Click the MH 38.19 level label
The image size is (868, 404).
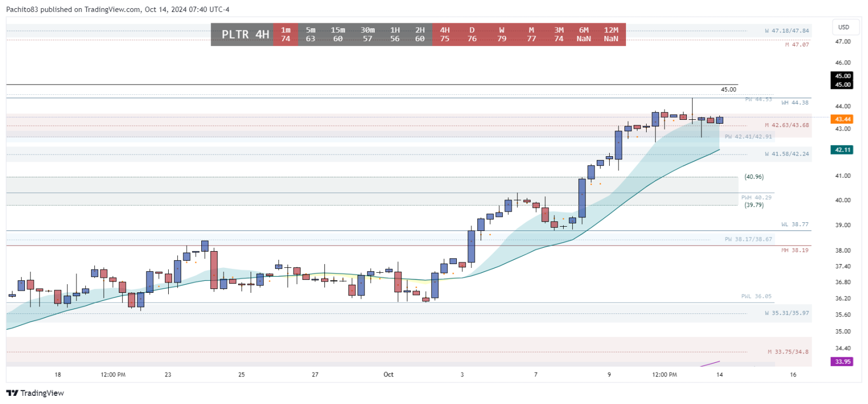pyautogui.click(x=795, y=251)
